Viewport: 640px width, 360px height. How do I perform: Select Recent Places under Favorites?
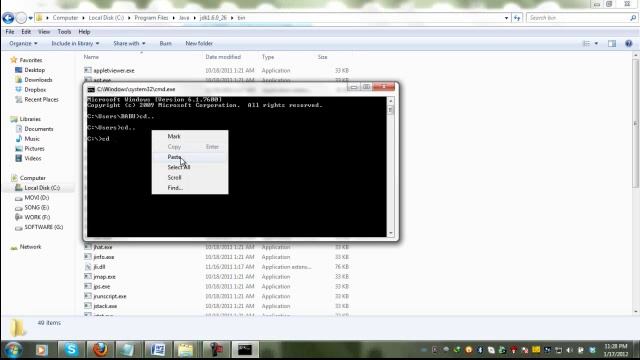coord(41,100)
